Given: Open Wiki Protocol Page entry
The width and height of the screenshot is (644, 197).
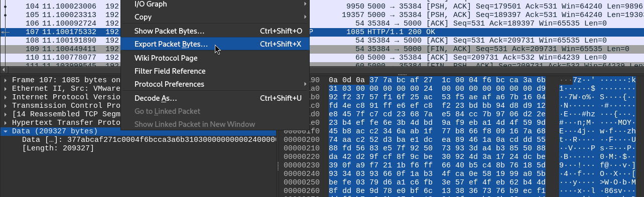Looking at the screenshot, I should (215, 58).
